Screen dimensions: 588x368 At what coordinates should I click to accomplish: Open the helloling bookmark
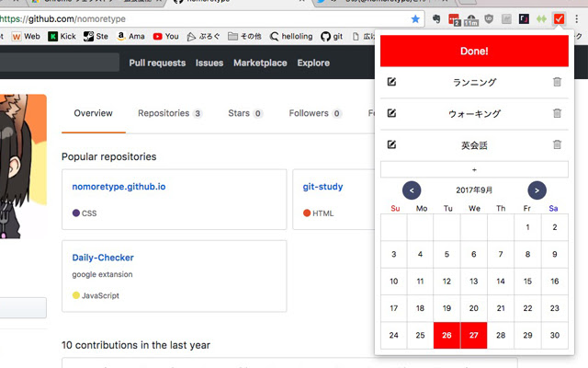(x=291, y=37)
